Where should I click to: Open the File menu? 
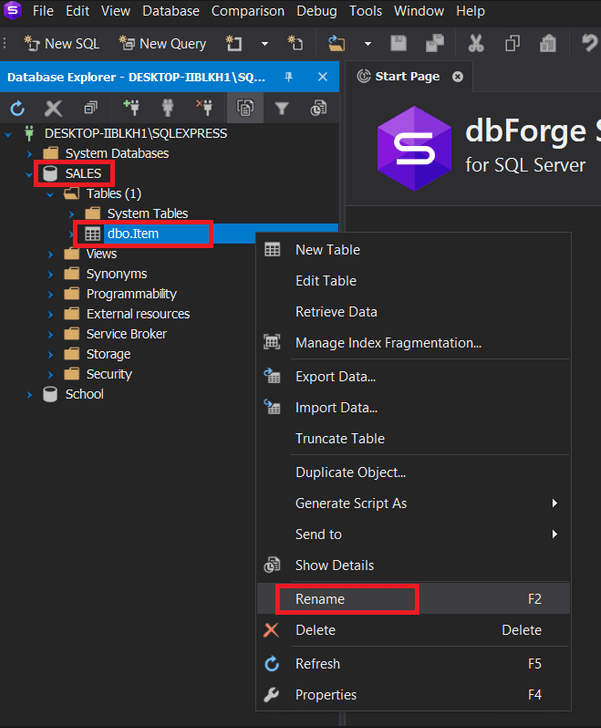pos(43,11)
